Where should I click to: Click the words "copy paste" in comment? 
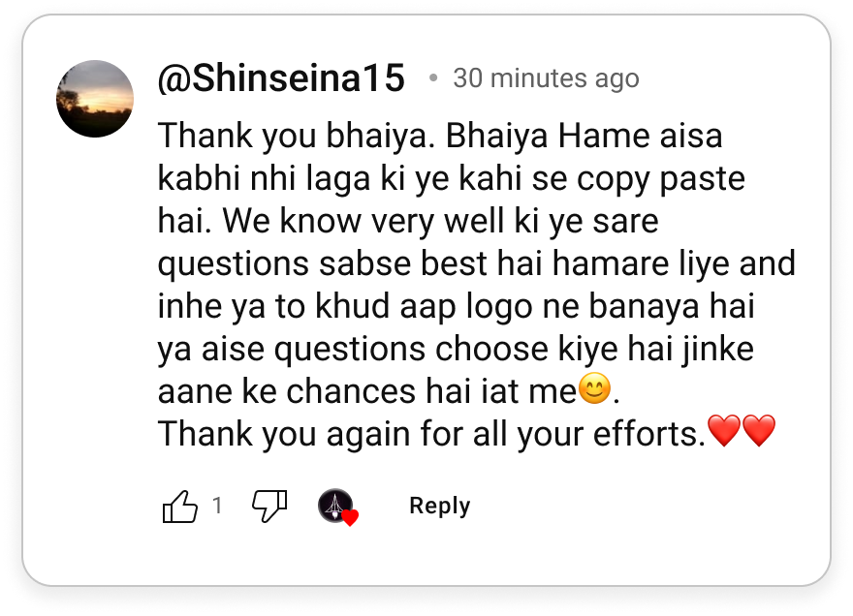(x=661, y=179)
